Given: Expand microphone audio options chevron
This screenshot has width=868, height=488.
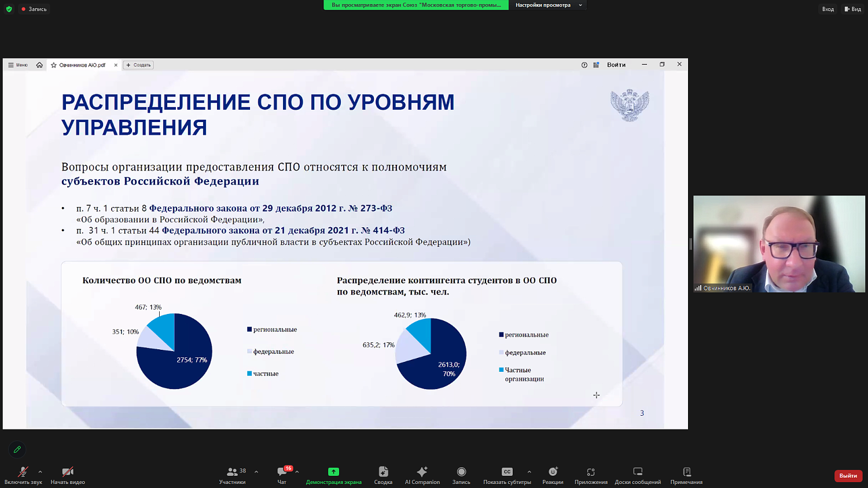Looking at the screenshot, I should pyautogui.click(x=39, y=471).
